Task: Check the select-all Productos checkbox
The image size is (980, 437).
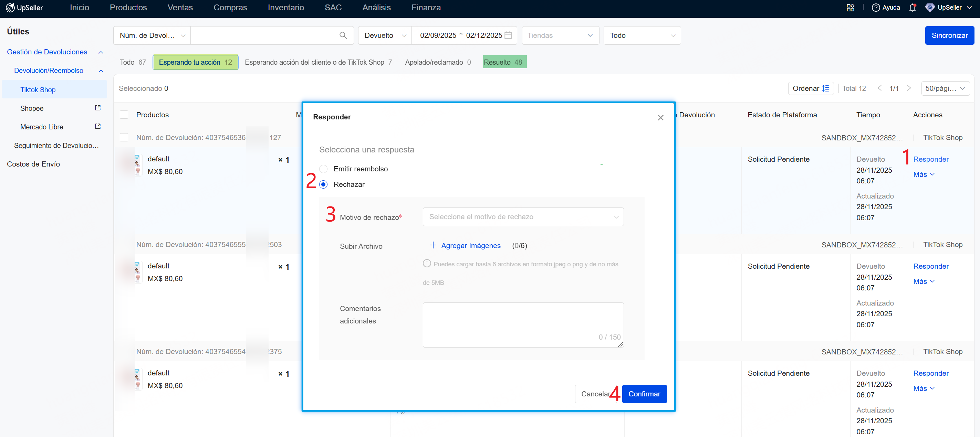Action: click(x=124, y=115)
